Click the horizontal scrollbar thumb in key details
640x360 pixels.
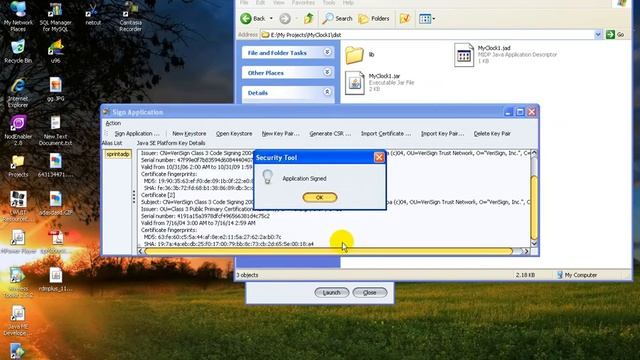[328, 251]
